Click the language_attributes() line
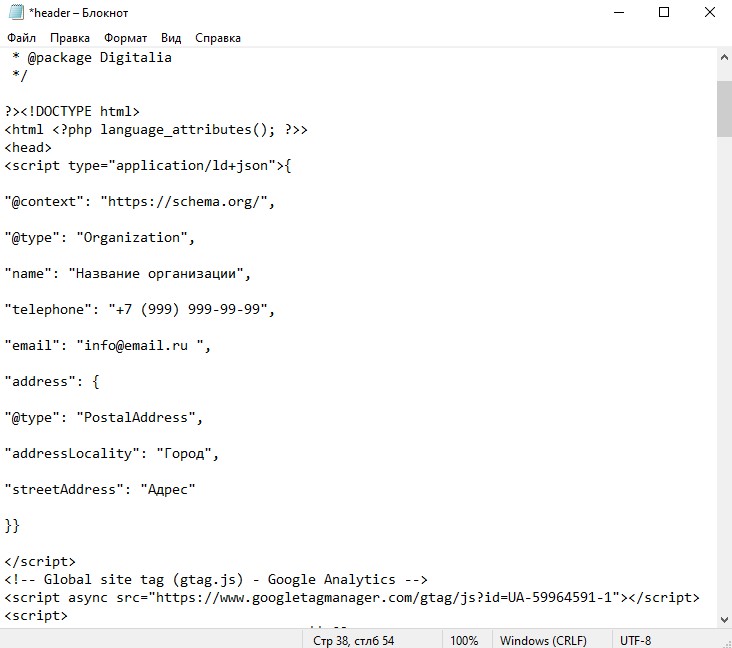The image size is (732, 648). coord(156,129)
